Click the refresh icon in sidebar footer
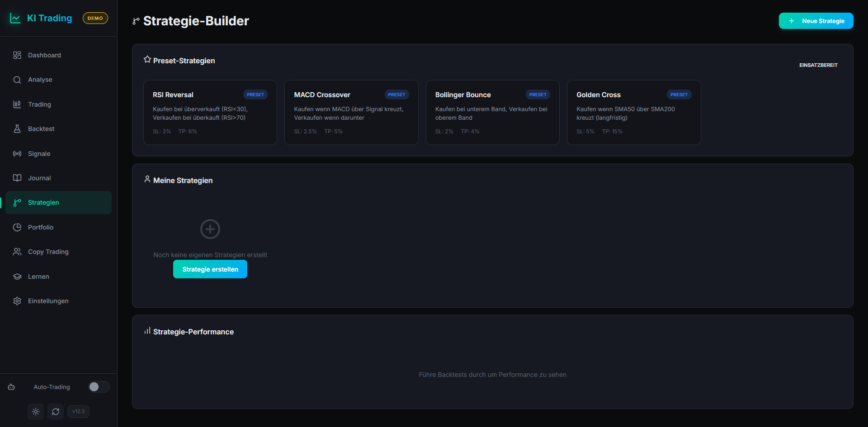The width and height of the screenshot is (868, 427). pos(56,412)
